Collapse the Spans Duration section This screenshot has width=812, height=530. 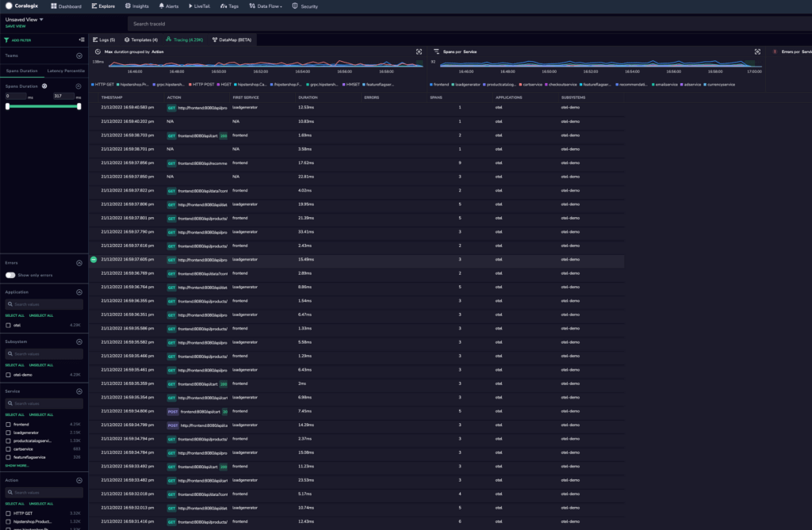79,86
